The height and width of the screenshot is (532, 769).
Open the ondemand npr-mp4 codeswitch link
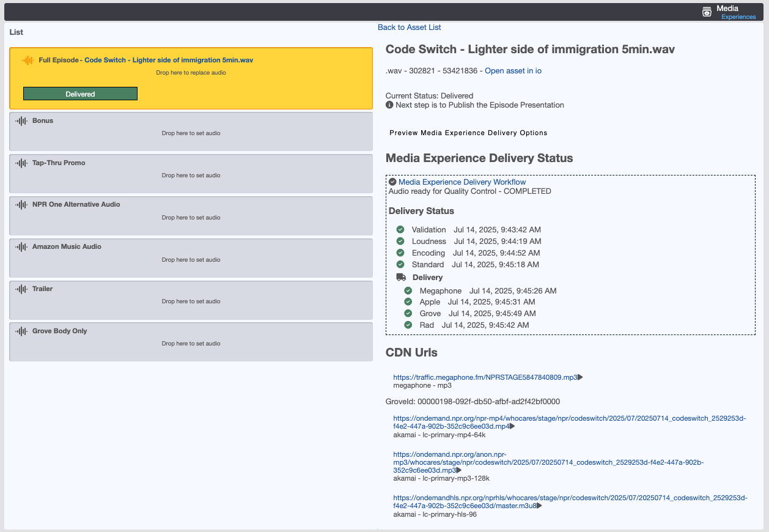click(x=570, y=423)
